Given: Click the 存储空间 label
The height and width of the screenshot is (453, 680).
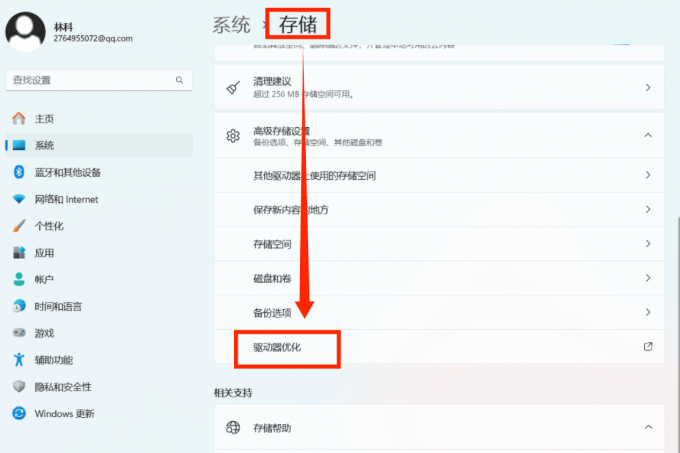Looking at the screenshot, I should pos(272,244).
